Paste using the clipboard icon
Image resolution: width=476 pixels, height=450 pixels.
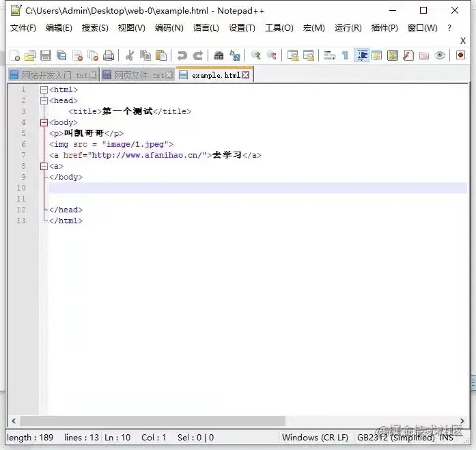pos(161,55)
